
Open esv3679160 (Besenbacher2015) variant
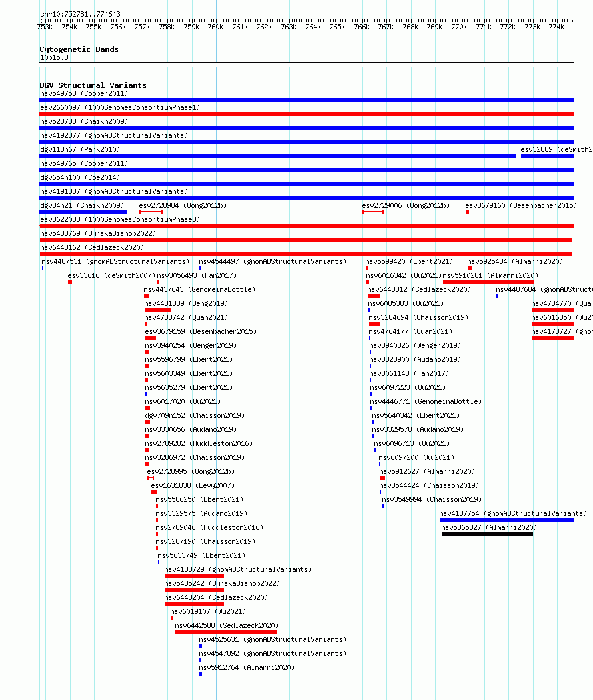(x=521, y=205)
